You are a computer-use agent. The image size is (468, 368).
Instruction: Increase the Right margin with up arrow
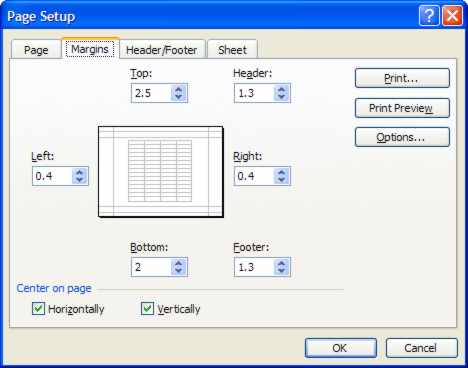point(282,172)
